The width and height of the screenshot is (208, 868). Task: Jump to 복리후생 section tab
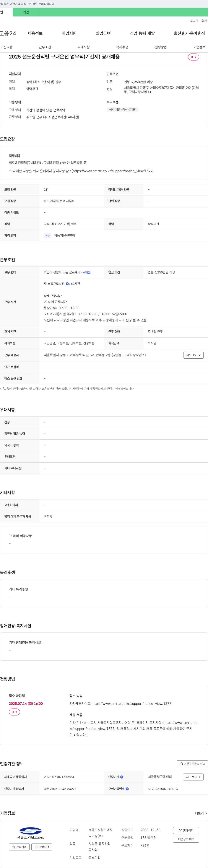pyautogui.click(x=122, y=47)
